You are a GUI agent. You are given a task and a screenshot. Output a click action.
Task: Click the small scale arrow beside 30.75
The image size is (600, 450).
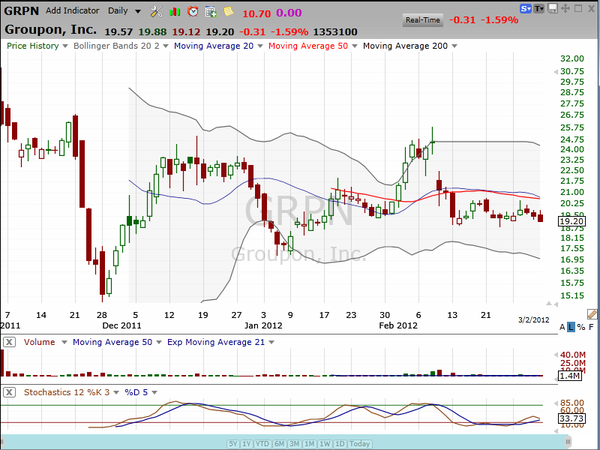(556, 72)
